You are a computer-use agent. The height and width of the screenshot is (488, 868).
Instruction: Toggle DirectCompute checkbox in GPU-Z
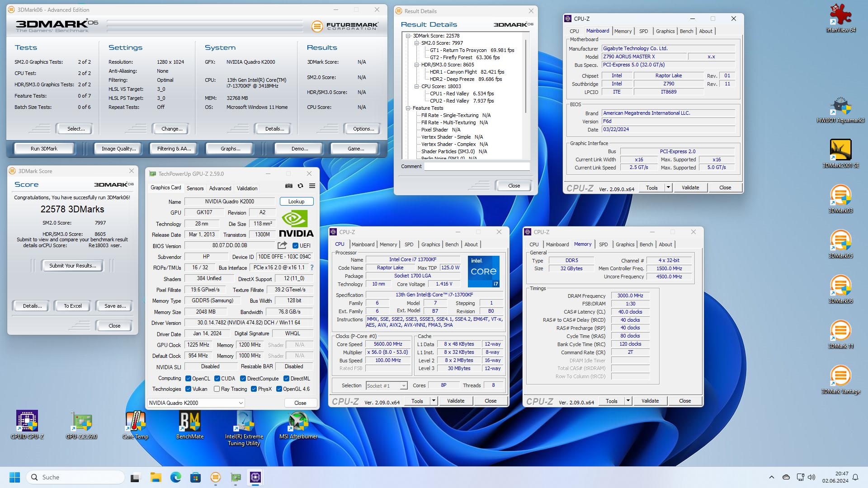pos(243,379)
